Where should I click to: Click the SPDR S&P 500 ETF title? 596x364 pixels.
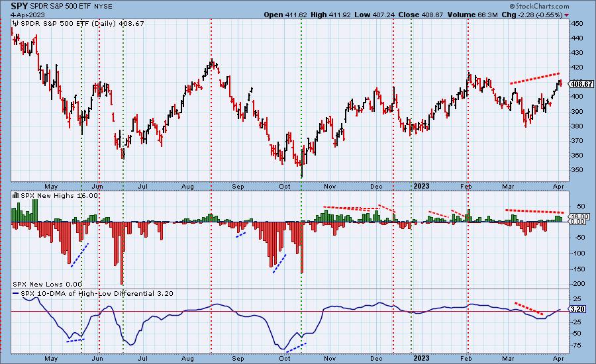coord(60,7)
